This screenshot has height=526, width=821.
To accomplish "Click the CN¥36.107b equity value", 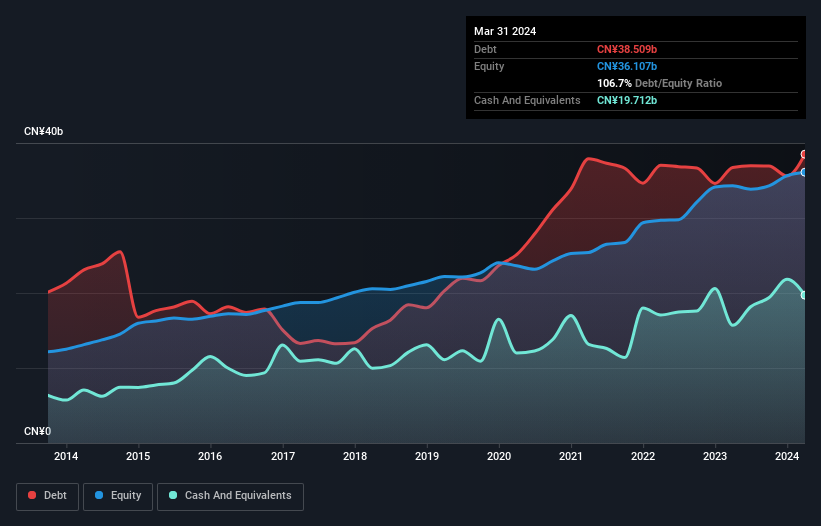I will tap(627, 66).
